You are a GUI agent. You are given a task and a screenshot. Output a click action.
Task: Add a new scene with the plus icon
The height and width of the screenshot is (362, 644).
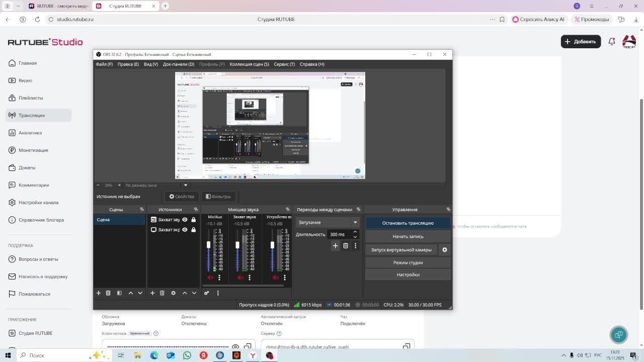[99, 293]
